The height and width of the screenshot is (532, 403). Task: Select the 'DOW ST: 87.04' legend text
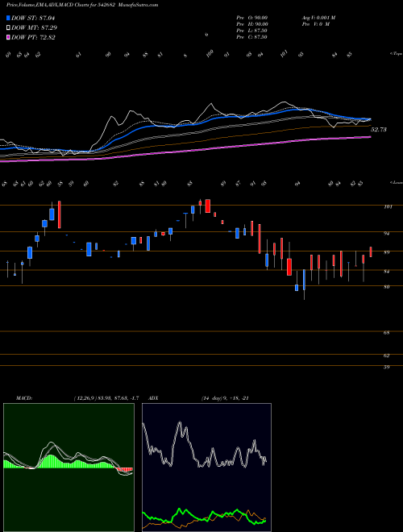(33, 18)
